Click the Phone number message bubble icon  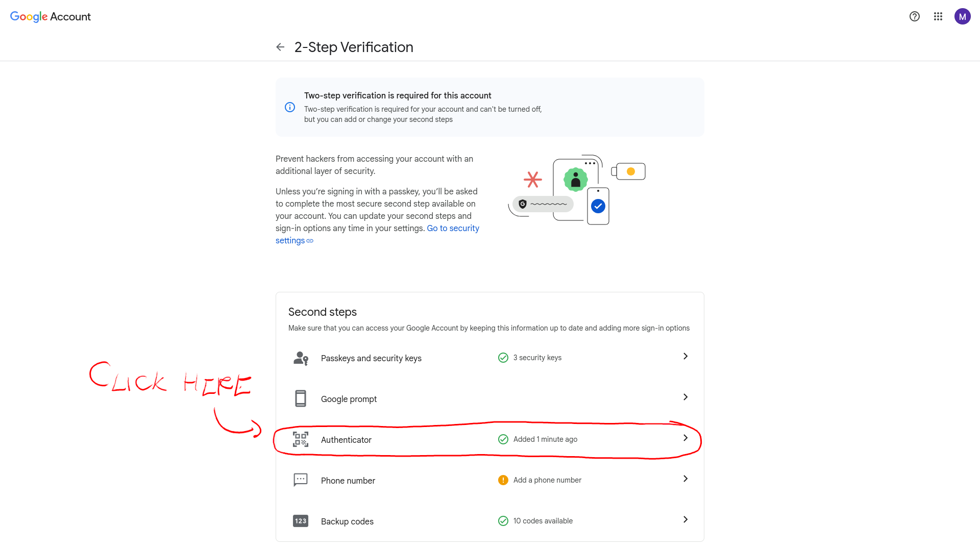point(301,480)
